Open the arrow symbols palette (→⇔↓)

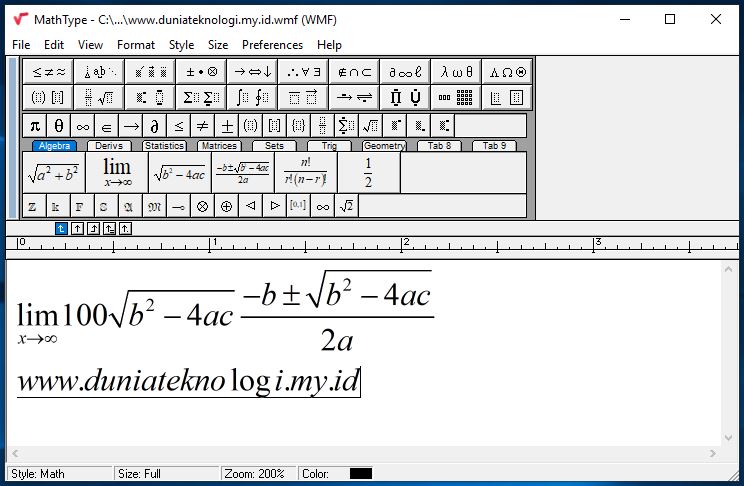point(252,72)
